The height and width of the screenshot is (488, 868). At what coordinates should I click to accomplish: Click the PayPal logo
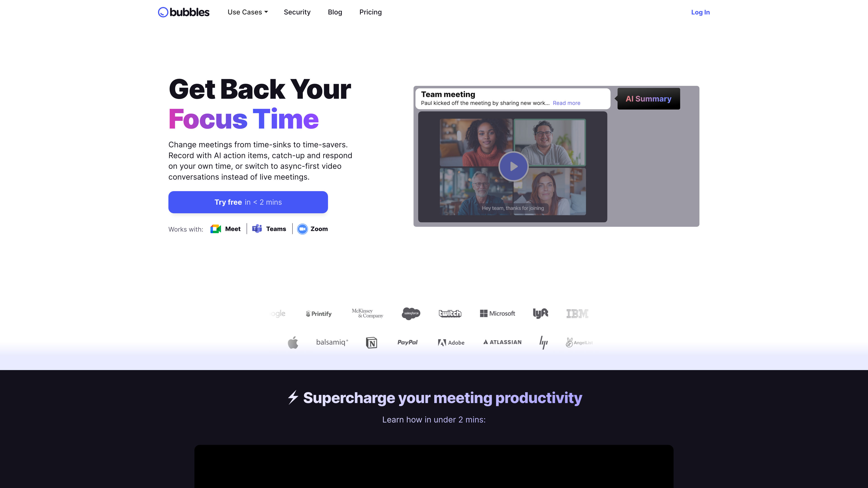coord(407,342)
